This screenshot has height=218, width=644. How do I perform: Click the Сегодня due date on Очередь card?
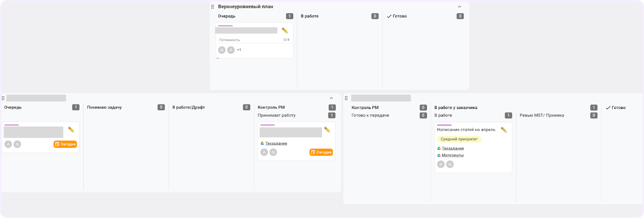65,144
